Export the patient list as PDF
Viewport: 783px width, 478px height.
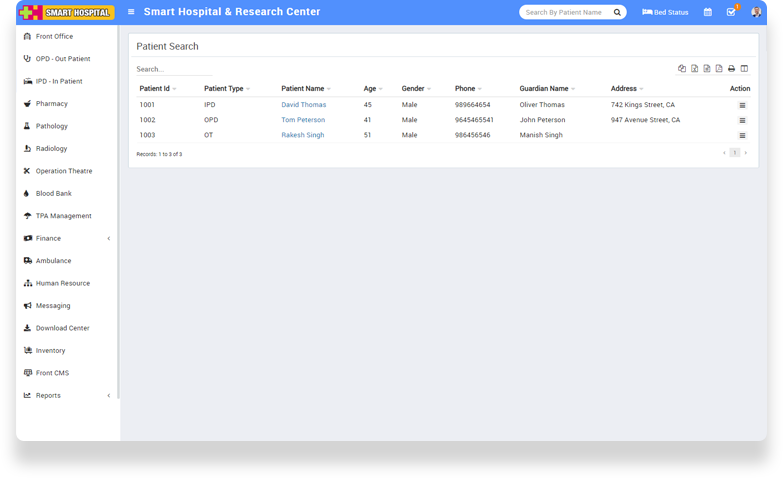click(719, 69)
